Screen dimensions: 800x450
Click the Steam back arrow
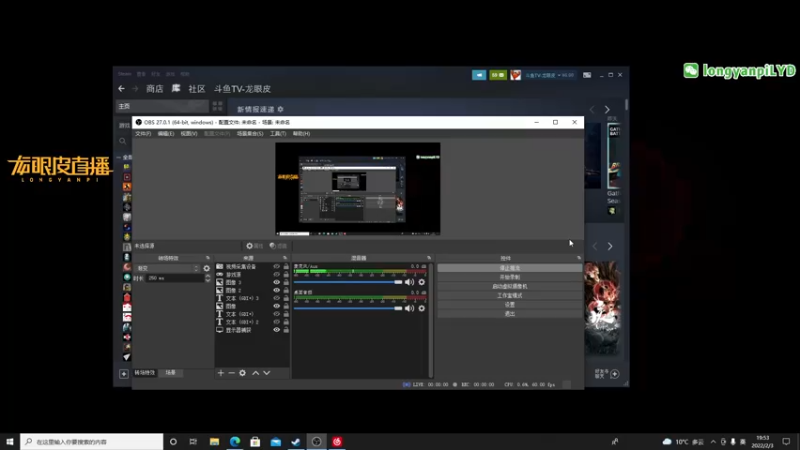click(x=121, y=89)
